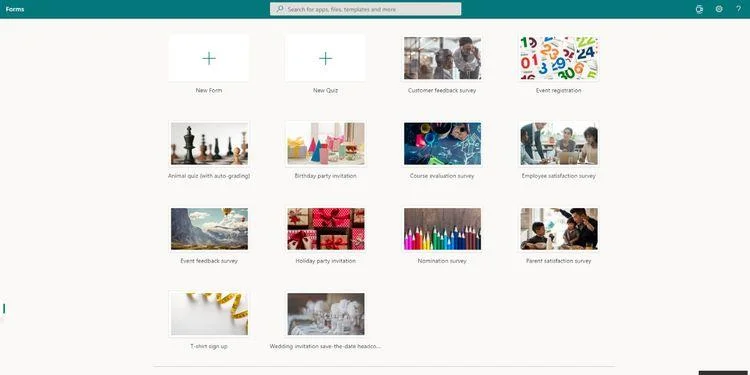Open the Event registration template thumbnail

click(559, 58)
